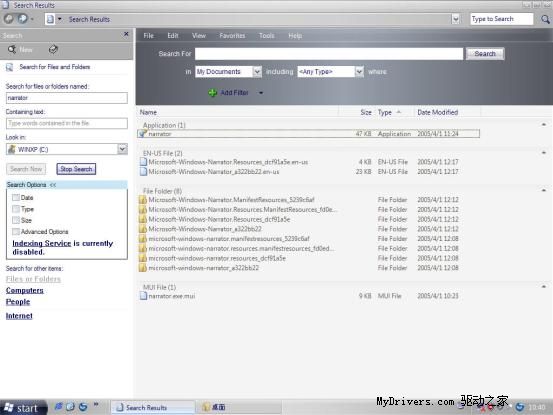
Task: Open the Edit menu
Action: click(x=173, y=36)
